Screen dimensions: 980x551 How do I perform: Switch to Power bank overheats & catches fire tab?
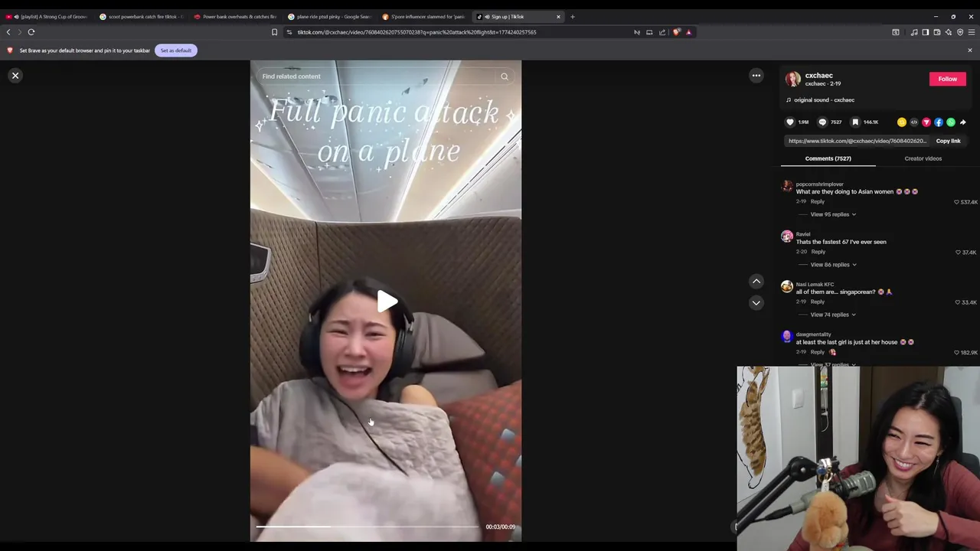point(236,16)
